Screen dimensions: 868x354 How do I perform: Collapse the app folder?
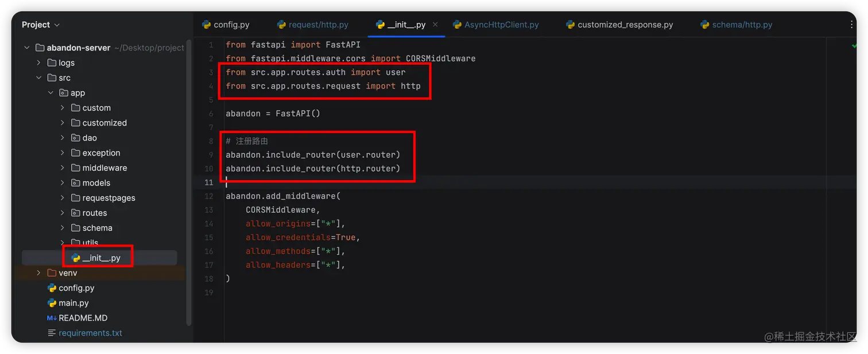click(51, 92)
